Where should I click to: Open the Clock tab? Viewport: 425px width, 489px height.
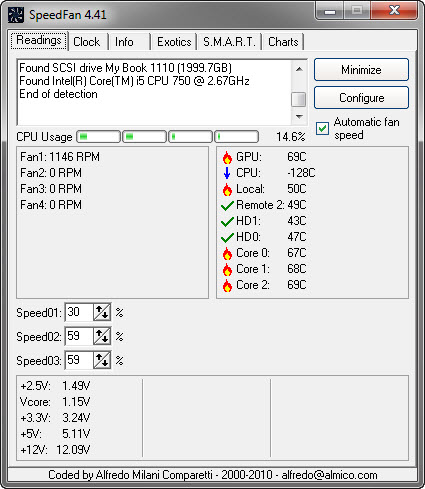click(87, 42)
